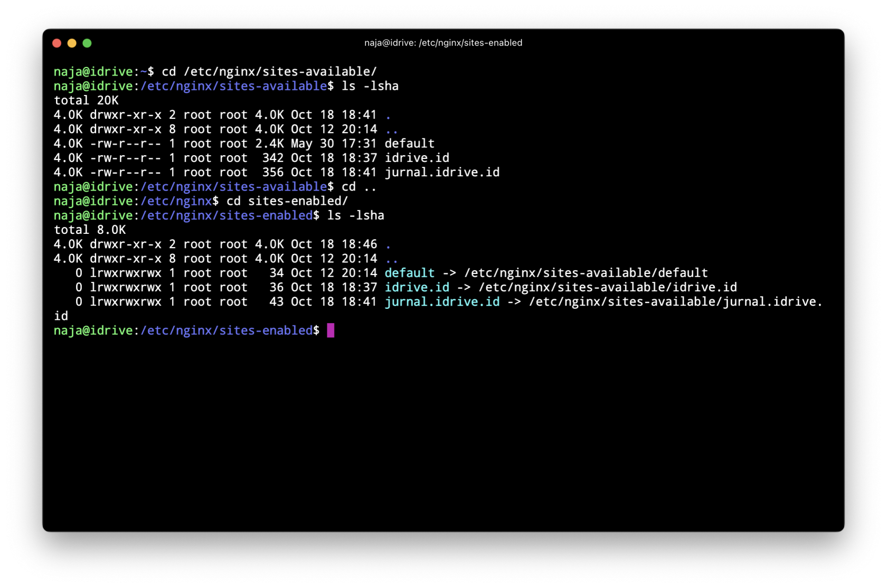This screenshot has height=588, width=887.
Task: Click the size 2.4K in default row
Action: pyautogui.click(x=269, y=144)
